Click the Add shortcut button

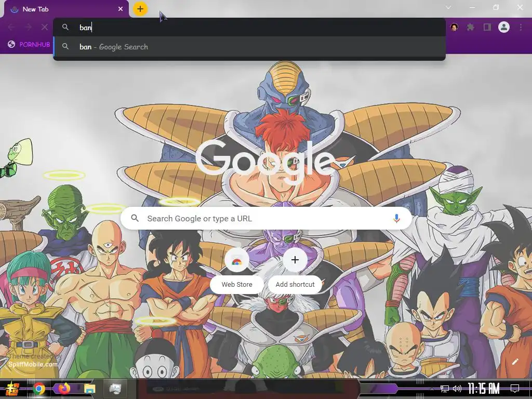coord(295,270)
